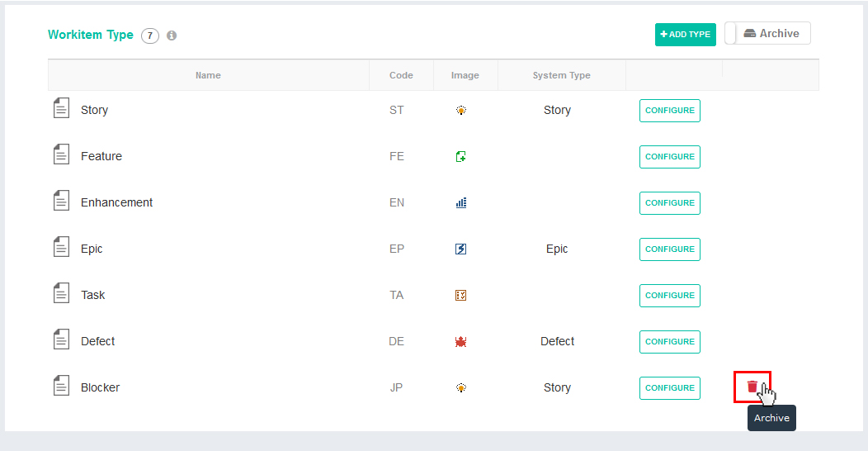This screenshot has height=451, width=868.
Task: Click the System Type column header
Action: coord(561,75)
